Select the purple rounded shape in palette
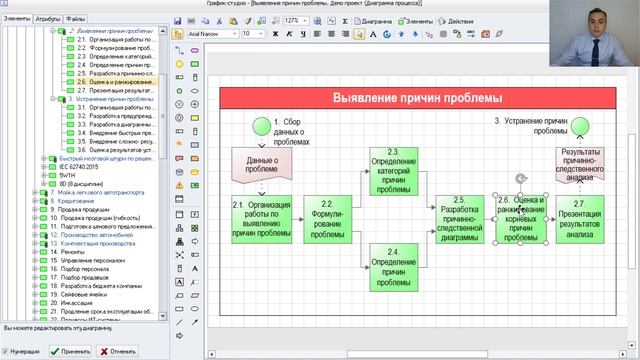640x360 pixels. tap(195, 51)
